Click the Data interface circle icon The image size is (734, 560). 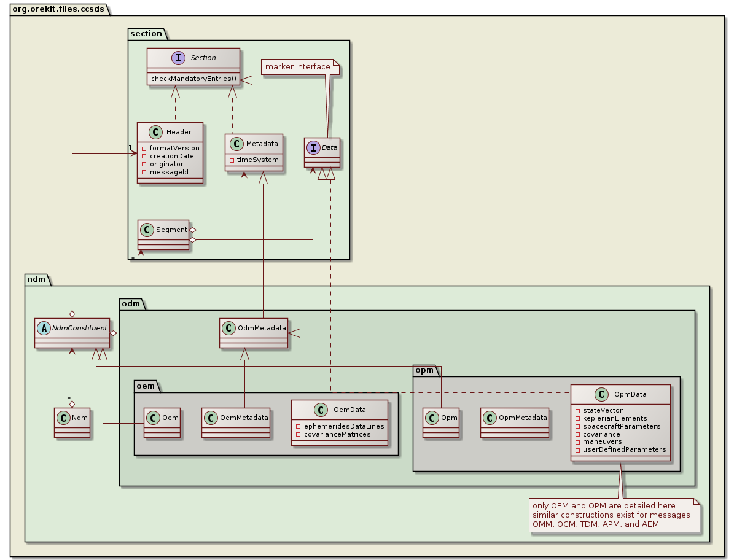point(314,147)
